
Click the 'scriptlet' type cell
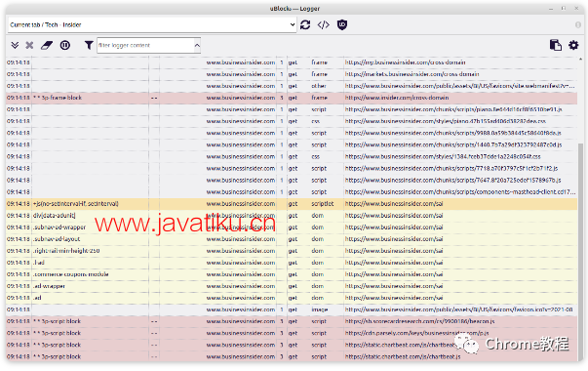[x=322, y=203]
